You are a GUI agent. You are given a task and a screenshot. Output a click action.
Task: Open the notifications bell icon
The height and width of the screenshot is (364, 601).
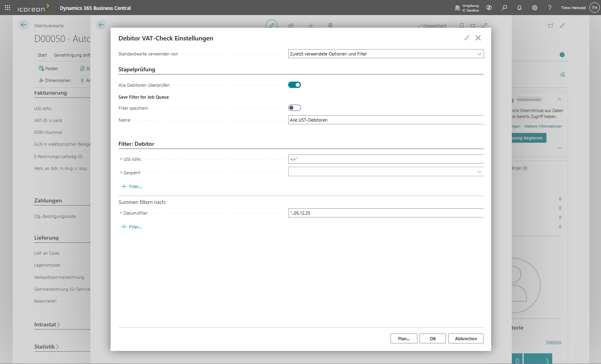coord(519,8)
